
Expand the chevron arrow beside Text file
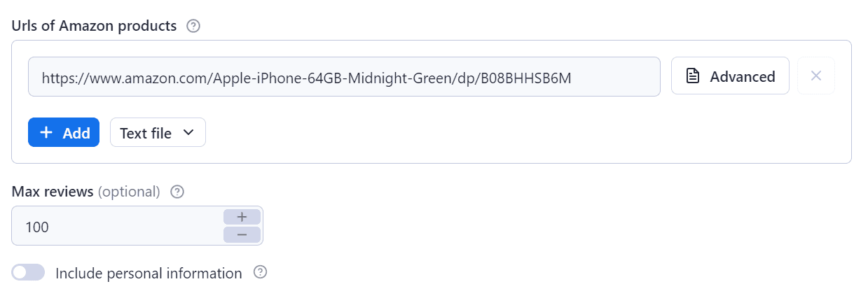(x=188, y=133)
